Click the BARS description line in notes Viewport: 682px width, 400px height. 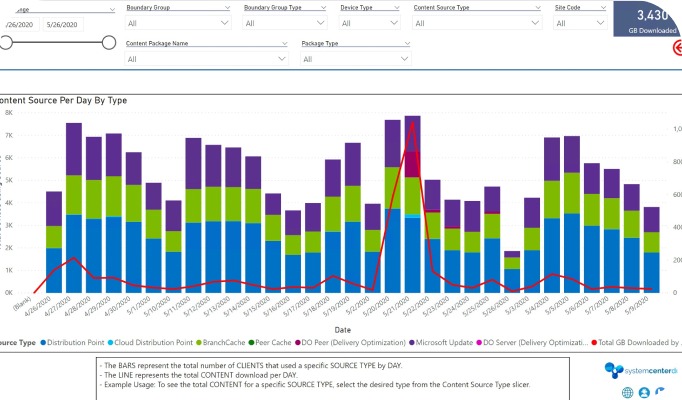pos(251,366)
